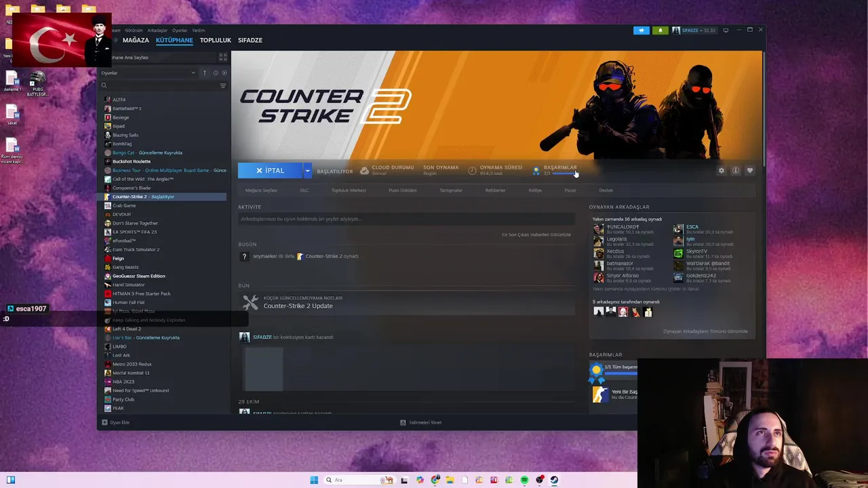This screenshot has width=868, height=488.
Task: Open the green notifications bell
Action: point(660,30)
